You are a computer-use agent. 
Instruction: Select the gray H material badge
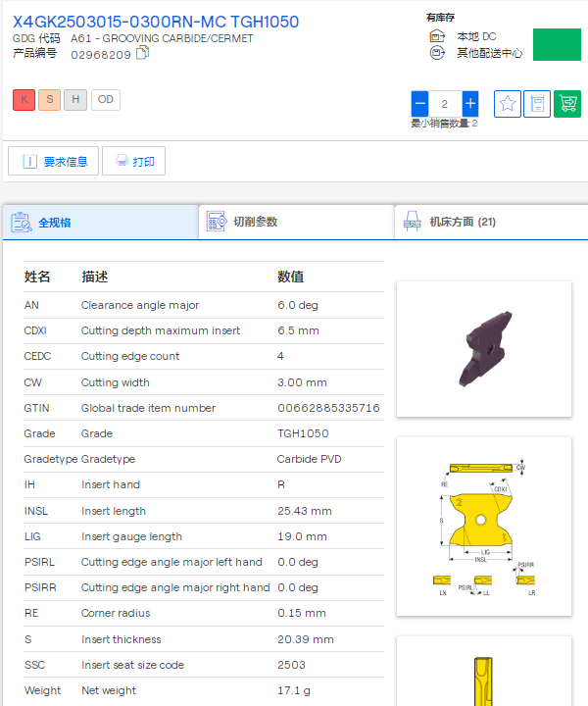75,100
